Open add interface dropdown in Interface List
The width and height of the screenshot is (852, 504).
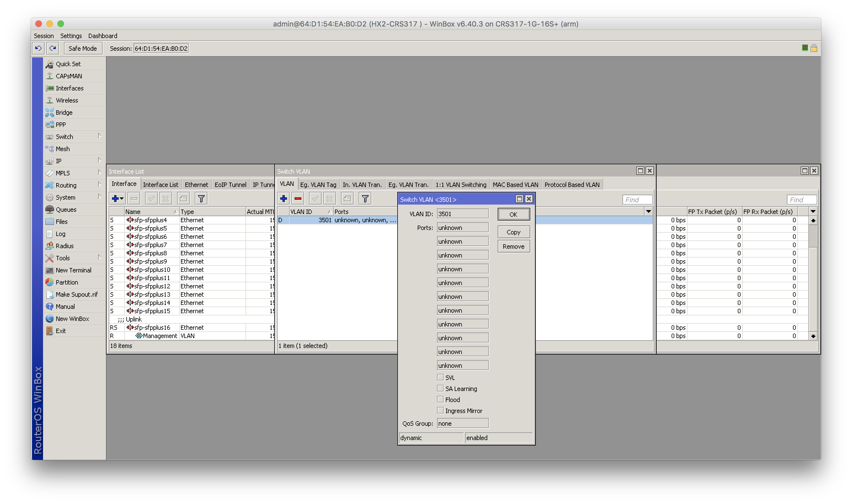(x=118, y=199)
